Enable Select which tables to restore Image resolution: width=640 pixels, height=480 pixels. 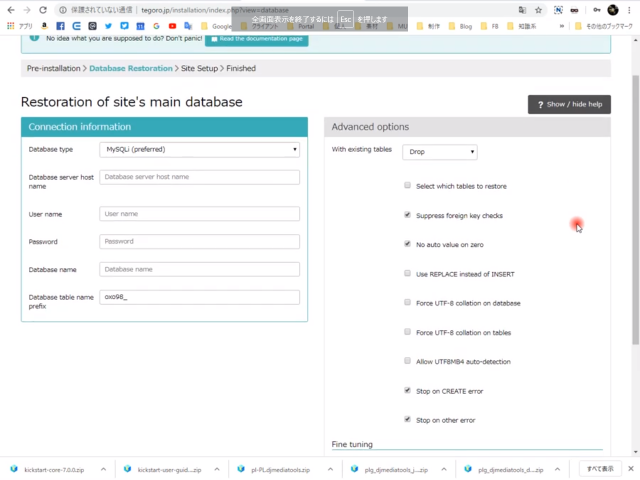click(x=407, y=185)
